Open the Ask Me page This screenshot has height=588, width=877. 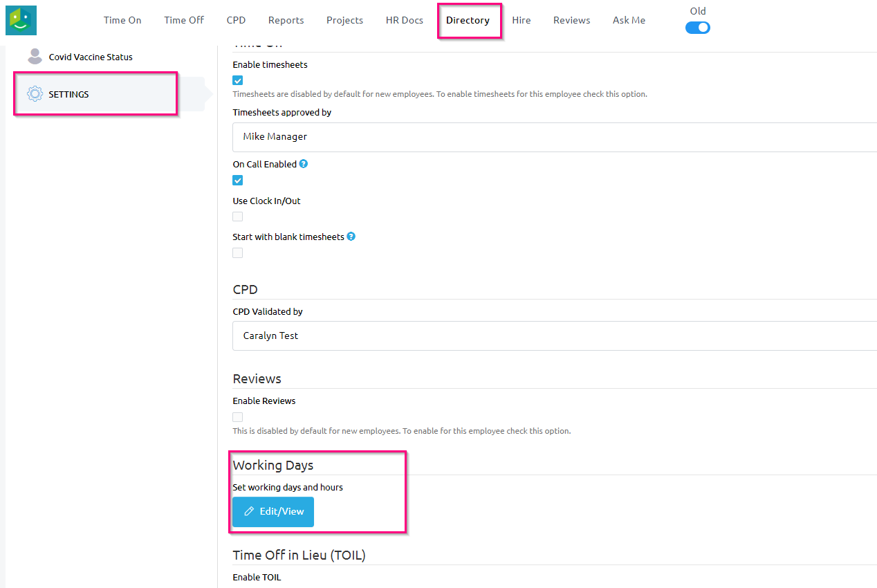pyautogui.click(x=629, y=20)
